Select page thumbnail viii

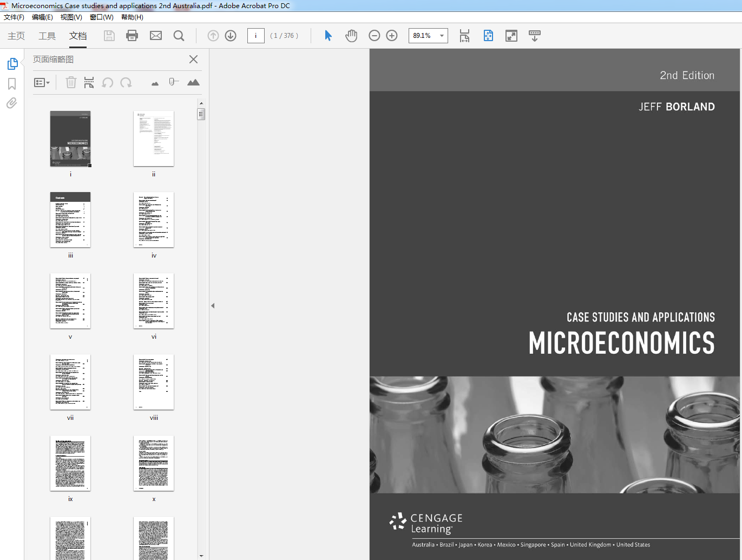pos(154,382)
